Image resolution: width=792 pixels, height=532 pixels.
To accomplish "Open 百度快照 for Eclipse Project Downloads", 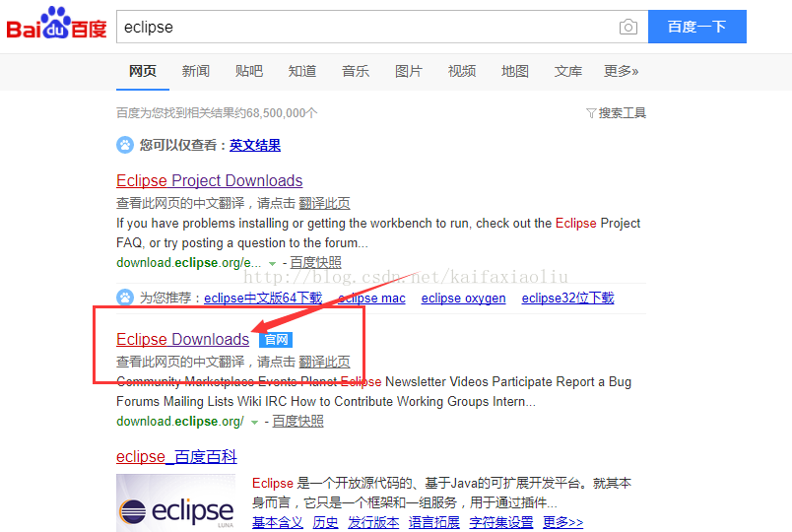I will tap(315, 263).
